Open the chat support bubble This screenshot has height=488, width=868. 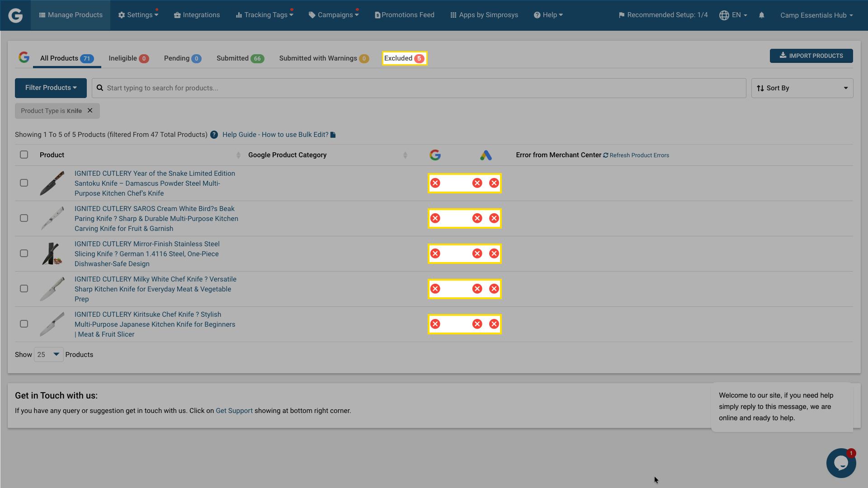pyautogui.click(x=840, y=463)
